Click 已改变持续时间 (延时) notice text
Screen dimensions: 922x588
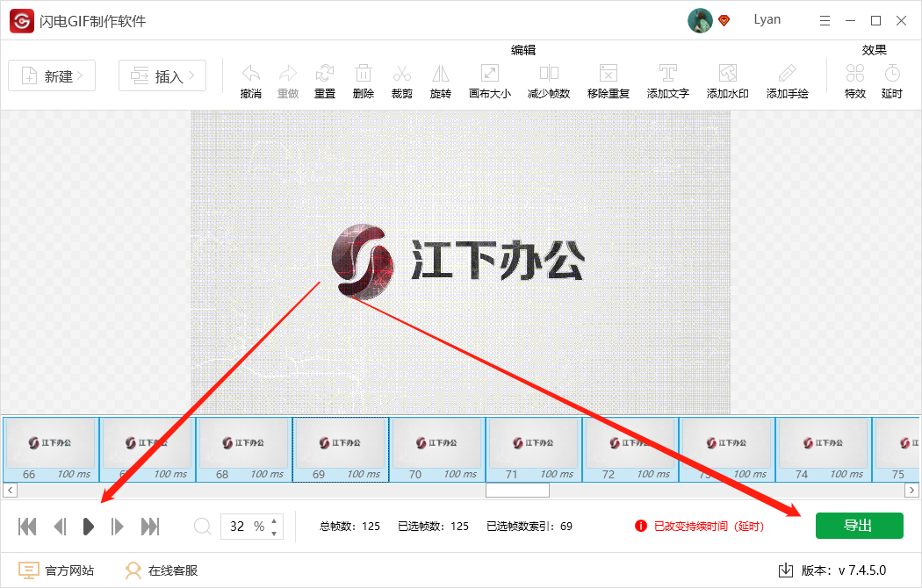(710, 527)
